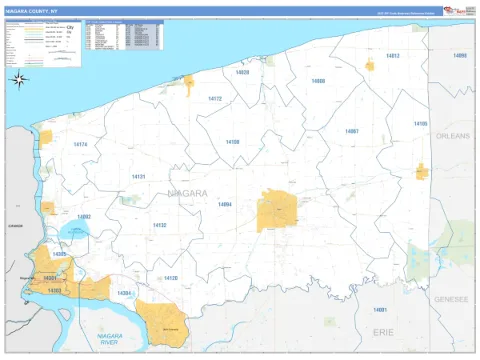This screenshot has width=480, height=360.
Task: Select the NIAGARA COUNTY, NY title text
Action: coord(31,11)
